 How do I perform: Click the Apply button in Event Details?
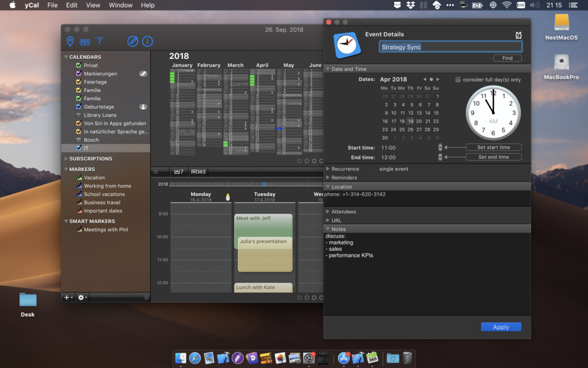[x=501, y=327]
